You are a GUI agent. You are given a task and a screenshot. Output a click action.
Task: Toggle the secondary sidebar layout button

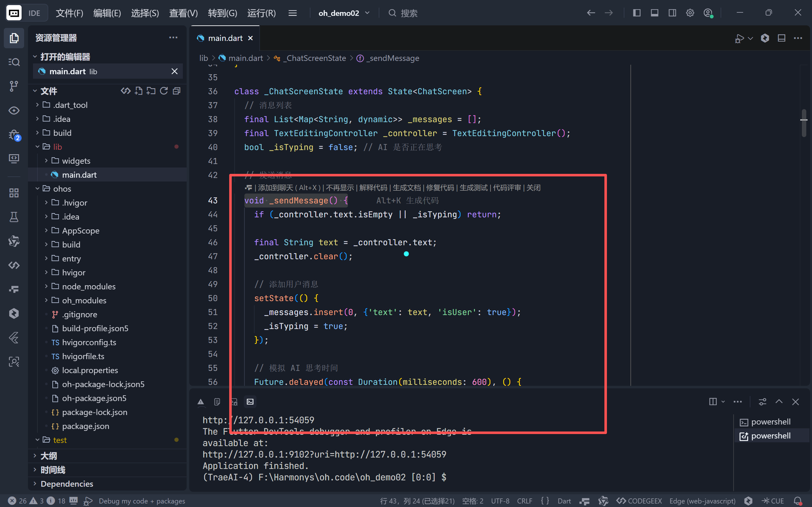point(672,13)
